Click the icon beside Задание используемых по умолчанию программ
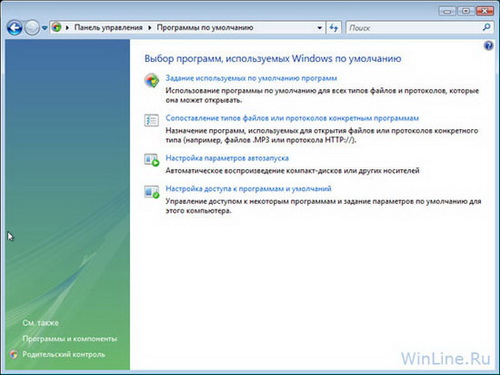500x375 pixels. (x=152, y=81)
